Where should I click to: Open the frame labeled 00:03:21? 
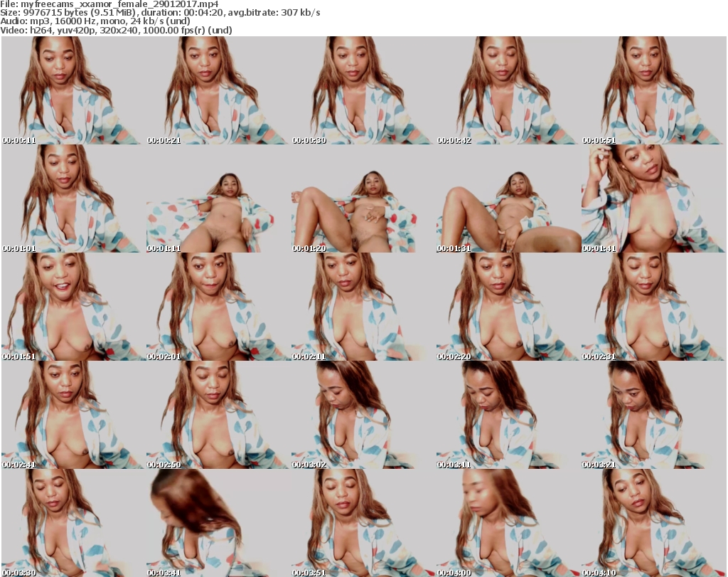coord(653,415)
